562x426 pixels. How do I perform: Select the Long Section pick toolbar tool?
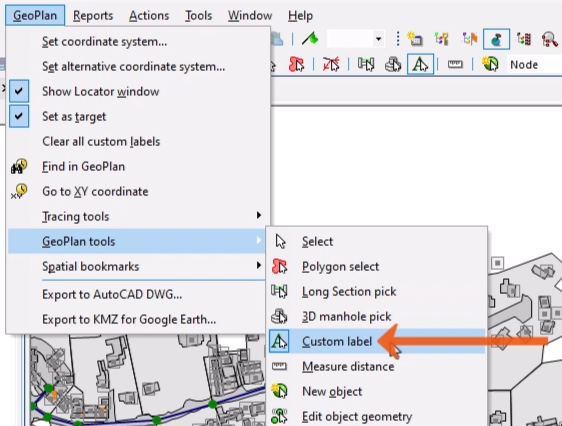tap(366, 64)
